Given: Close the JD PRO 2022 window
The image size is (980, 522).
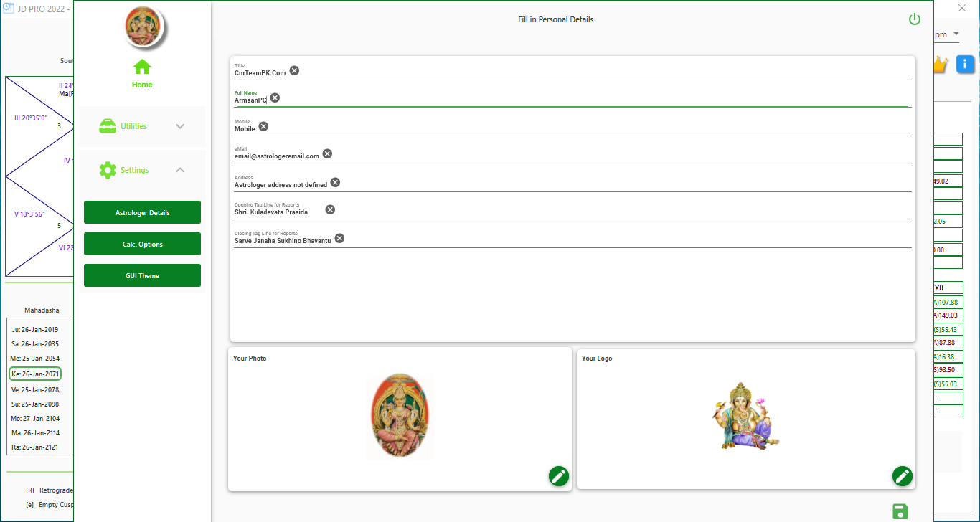Looking at the screenshot, I should [x=963, y=8].
